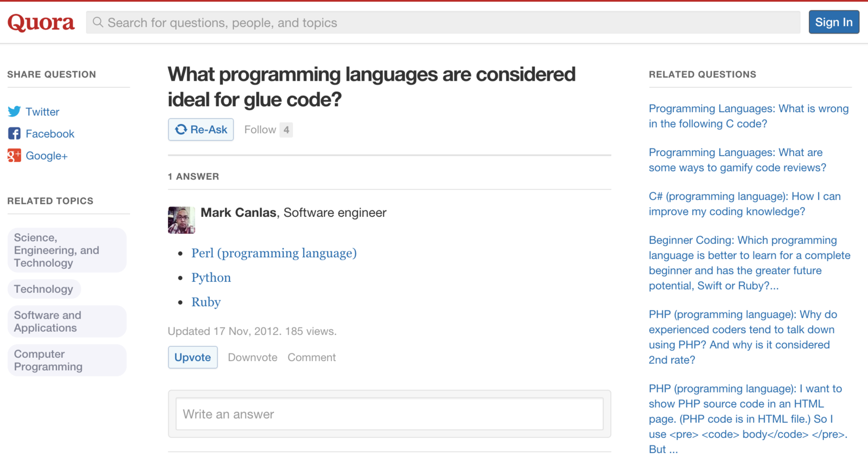The image size is (868, 464).
Task: Open Mark Canlas's profile picture
Action: coord(181,220)
